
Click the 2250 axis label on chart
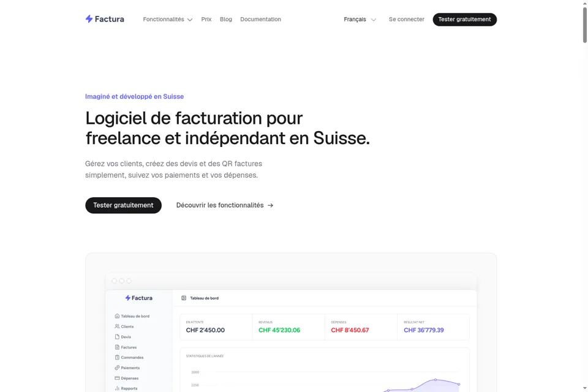[x=195, y=385]
